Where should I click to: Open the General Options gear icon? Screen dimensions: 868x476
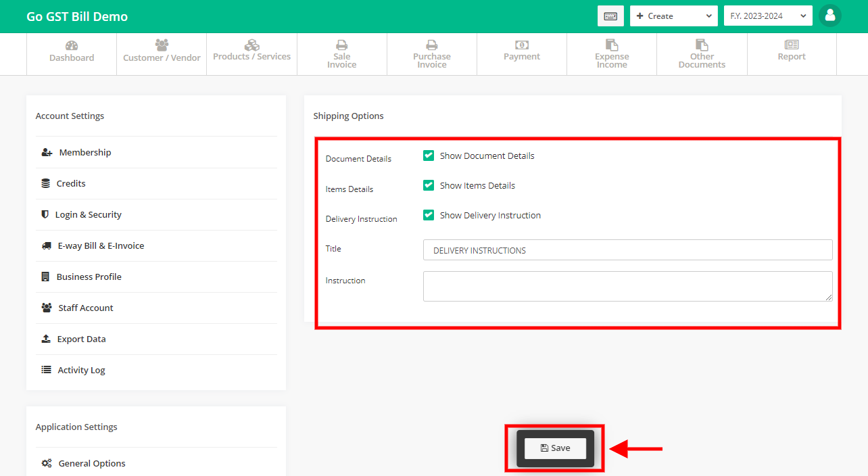pos(46,462)
